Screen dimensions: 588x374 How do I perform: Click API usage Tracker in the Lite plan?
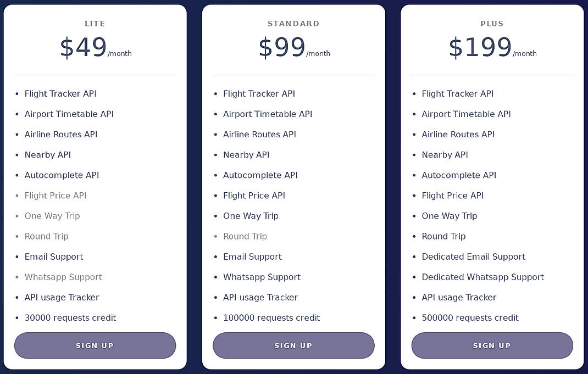[62, 297]
